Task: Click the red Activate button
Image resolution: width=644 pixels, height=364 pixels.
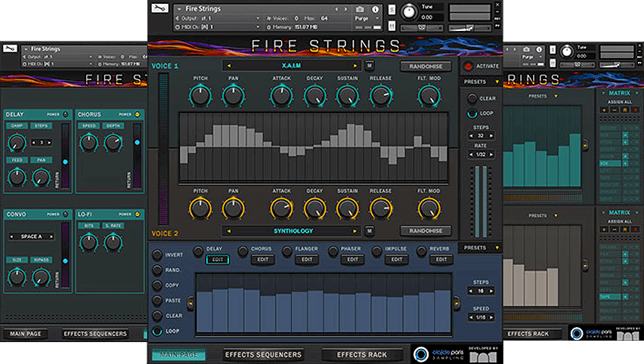Action: [x=468, y=66]
